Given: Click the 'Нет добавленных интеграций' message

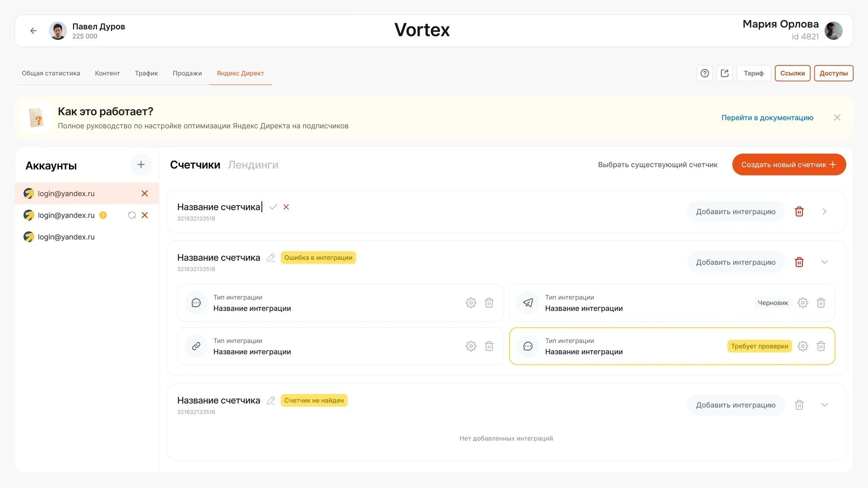Looking at the screenshot, I should [506, 438].
